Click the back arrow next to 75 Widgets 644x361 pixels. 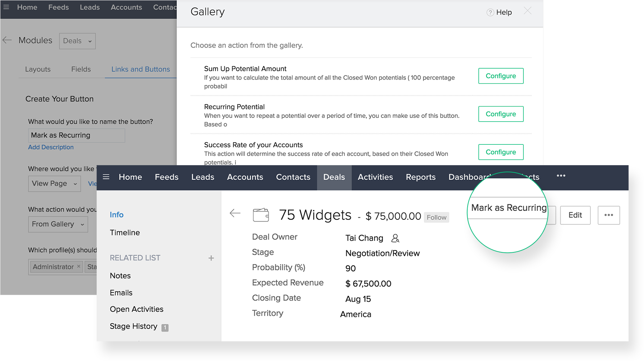tap(235, 213)
